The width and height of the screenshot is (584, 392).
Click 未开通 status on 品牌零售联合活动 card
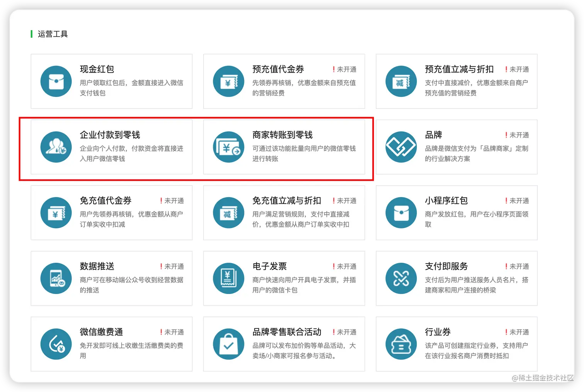345,332
